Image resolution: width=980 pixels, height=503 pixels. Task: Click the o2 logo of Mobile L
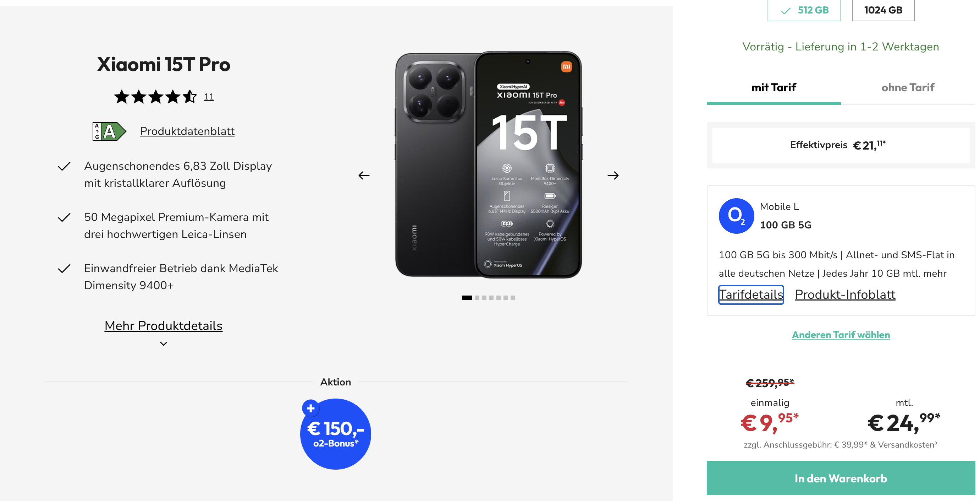[x=736, y=216]
